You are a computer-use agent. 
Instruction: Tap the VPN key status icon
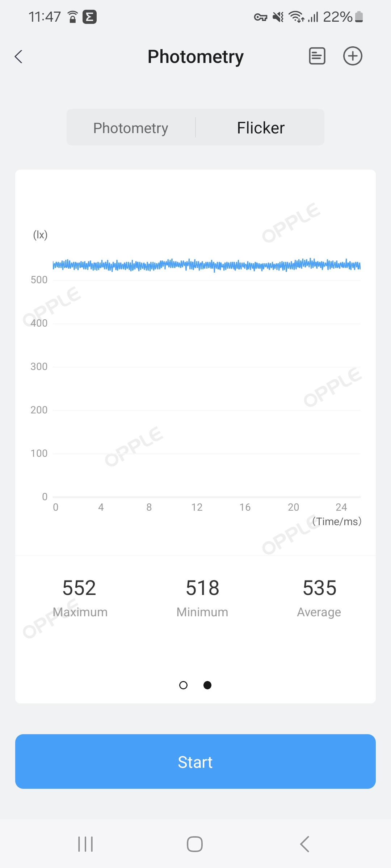[260, 17]
